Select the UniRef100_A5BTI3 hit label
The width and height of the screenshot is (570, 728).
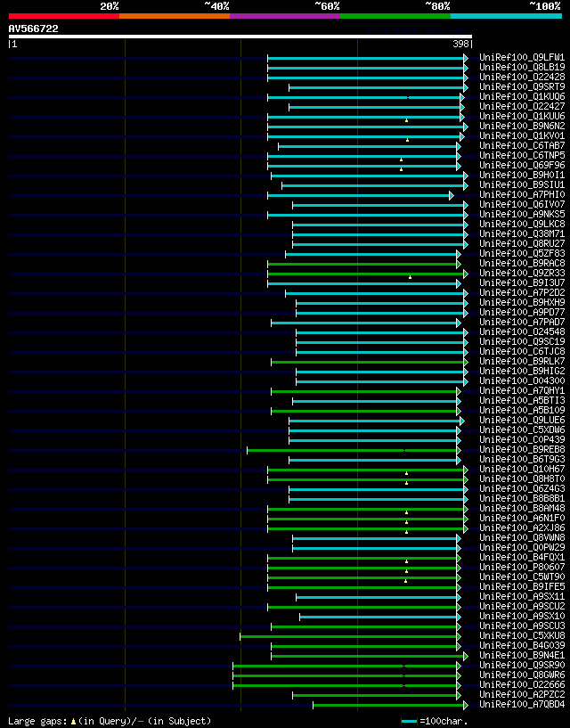pyautogui.click(x=522, y=401)
